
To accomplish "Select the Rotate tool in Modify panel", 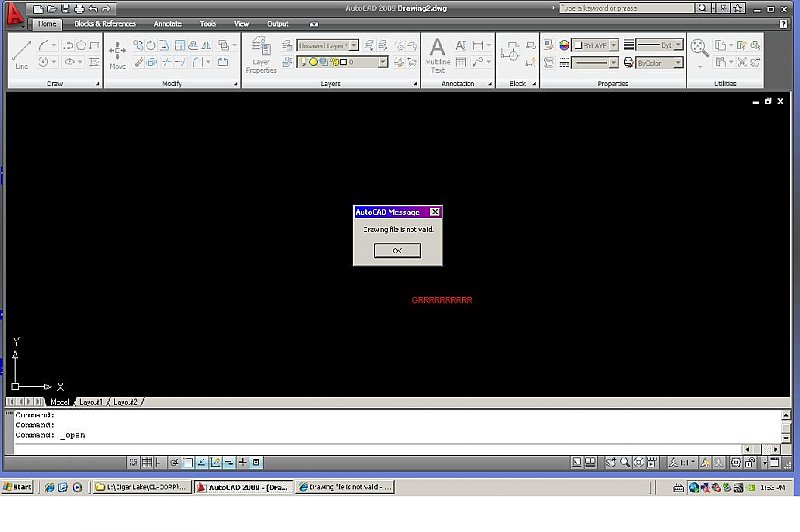I will coord(151,45).
